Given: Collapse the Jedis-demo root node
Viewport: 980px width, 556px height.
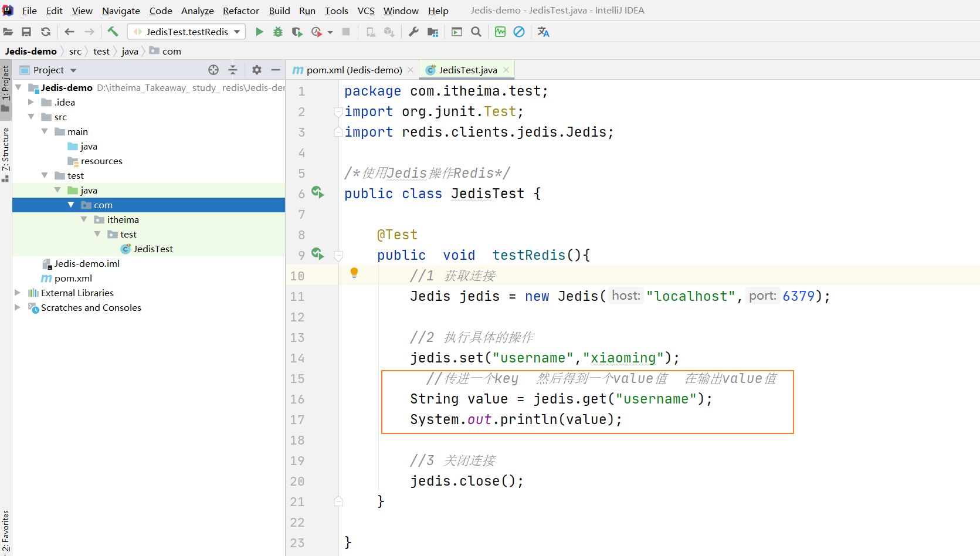Looking at the screenshot, I should point(18,87).
